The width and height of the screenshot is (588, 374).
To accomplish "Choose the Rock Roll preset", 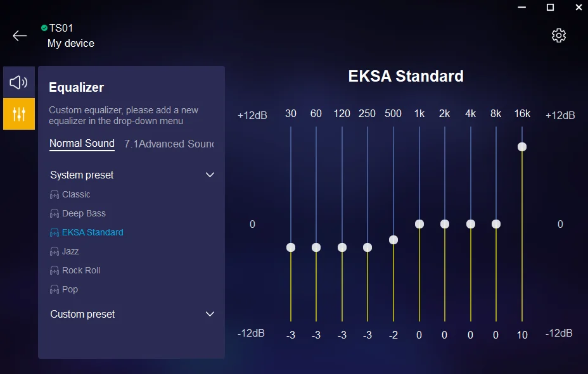I will coord(81,270).
